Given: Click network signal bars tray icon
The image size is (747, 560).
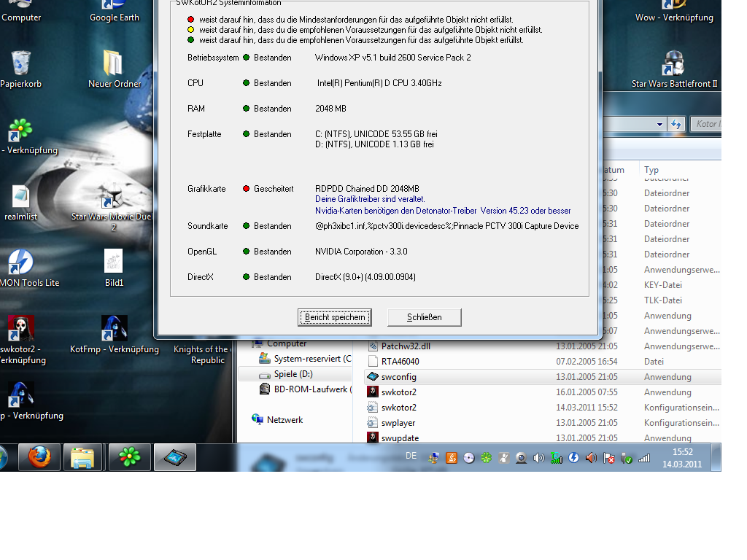Looking at the screenshot, I should pos(644,458).
